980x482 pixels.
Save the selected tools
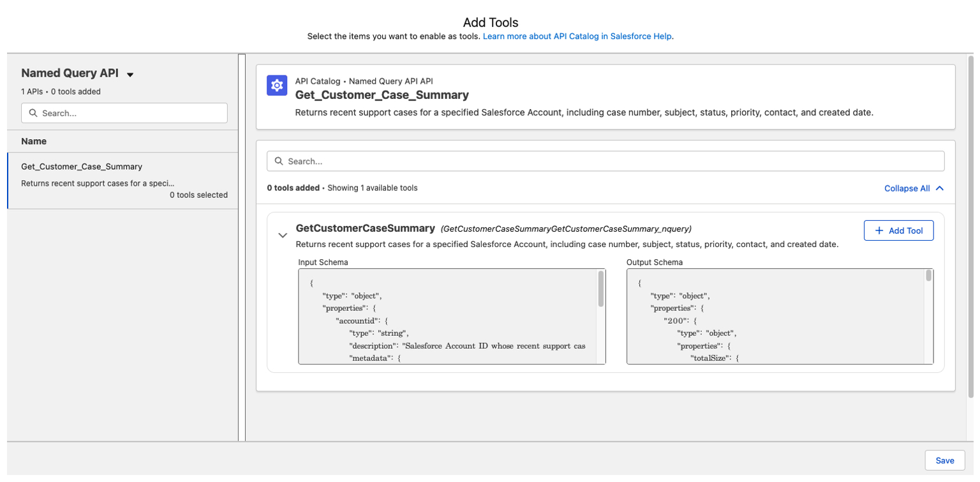click(944, 460)
